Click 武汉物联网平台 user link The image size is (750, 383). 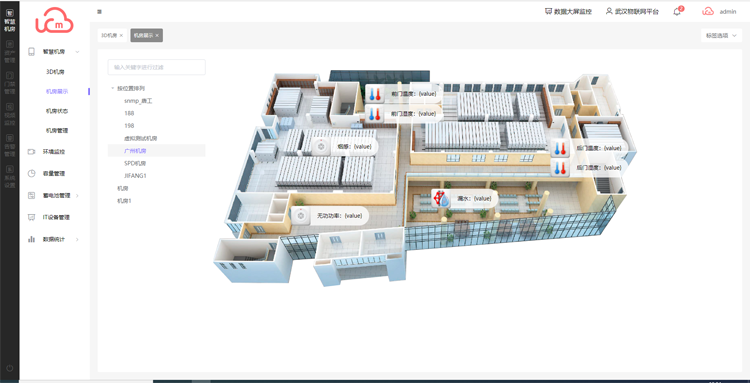pyautogui.click(x=632, y=11)
